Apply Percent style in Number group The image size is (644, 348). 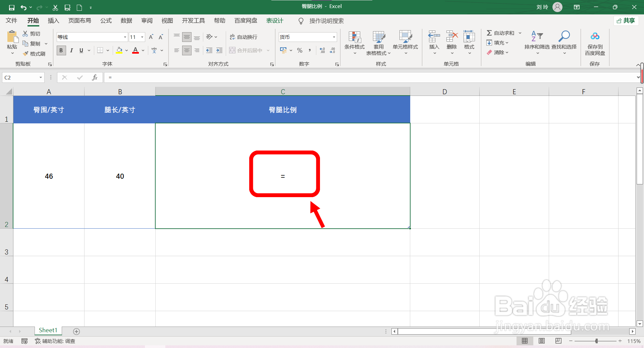point(300,50)
